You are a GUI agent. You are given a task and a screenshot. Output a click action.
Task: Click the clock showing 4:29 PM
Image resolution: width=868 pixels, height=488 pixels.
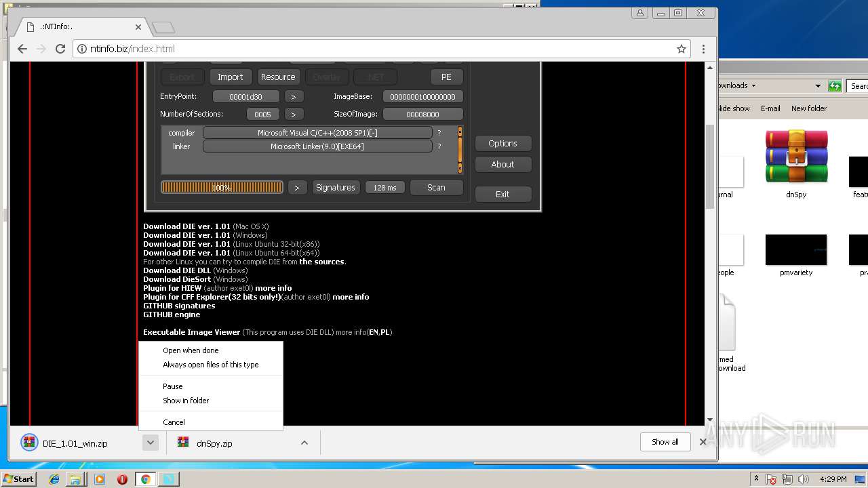point(832,479)
